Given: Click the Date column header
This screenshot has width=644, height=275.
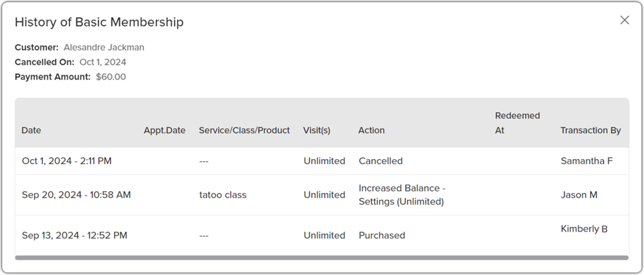Looking at the screenshot, I should [x=31, y=130].
